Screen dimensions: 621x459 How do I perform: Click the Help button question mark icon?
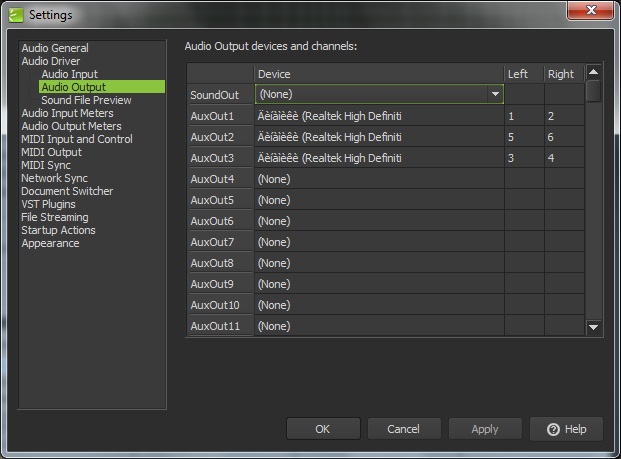553,429
